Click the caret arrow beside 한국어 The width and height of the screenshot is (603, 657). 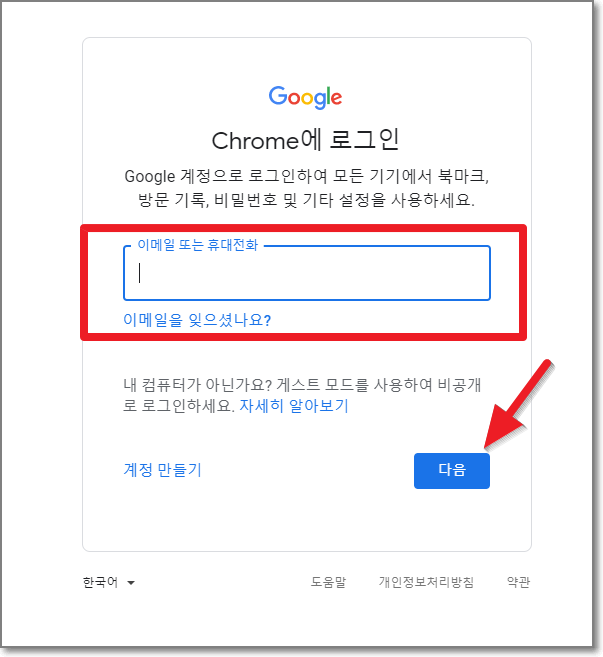(131, 582)
